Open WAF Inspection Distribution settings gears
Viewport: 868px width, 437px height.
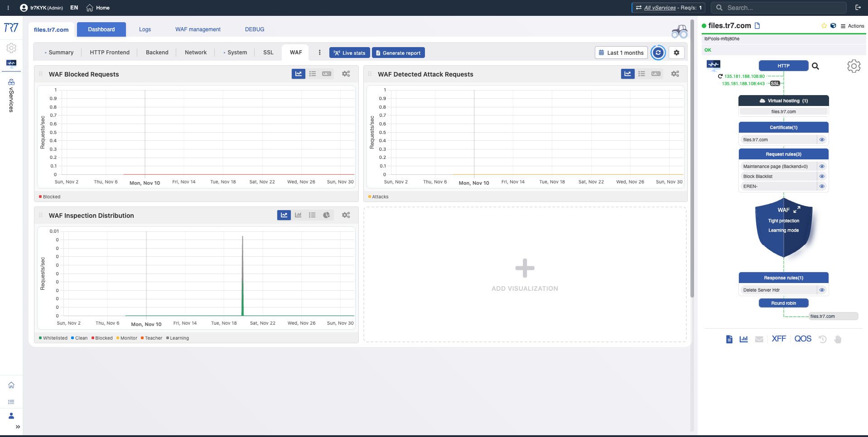pos(346,215)
